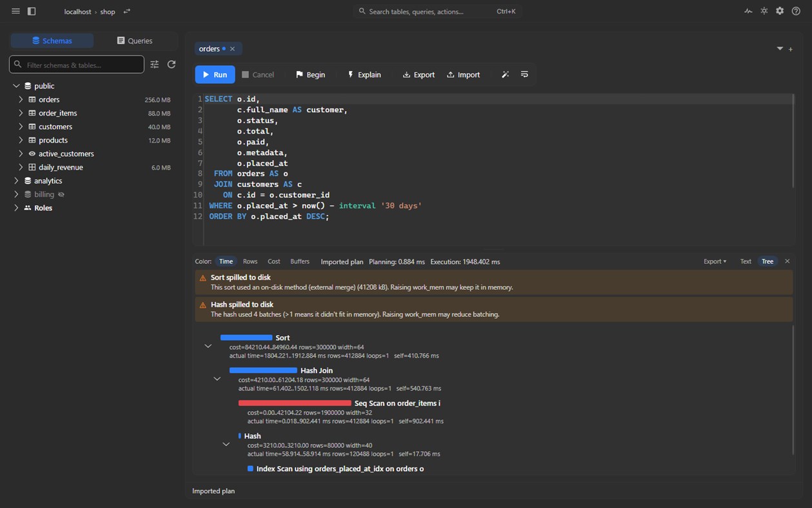Add a new query tab

click(x=791, y=49)
